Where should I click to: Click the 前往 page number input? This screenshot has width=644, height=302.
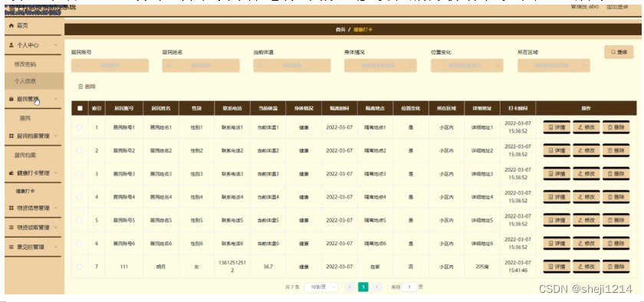[409, 287]
